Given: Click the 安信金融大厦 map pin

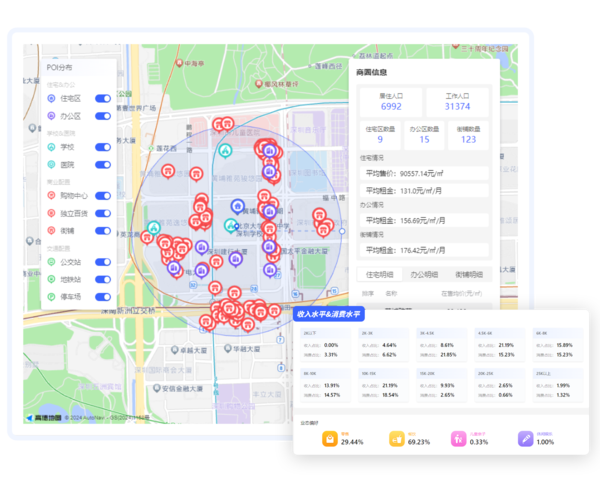Looking at the screenshot, I should pos(157,388).
